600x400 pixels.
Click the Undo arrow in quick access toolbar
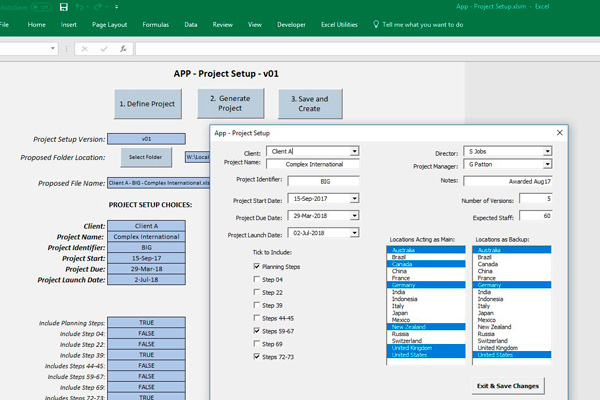(x=79, y=7)
